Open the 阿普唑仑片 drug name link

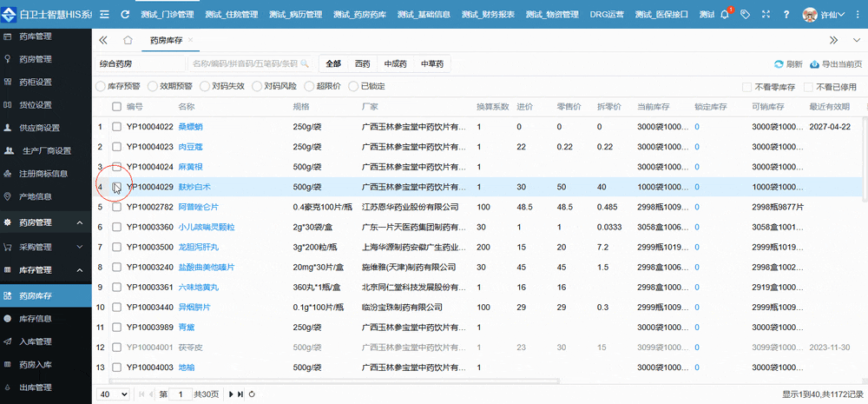point(198,207)
